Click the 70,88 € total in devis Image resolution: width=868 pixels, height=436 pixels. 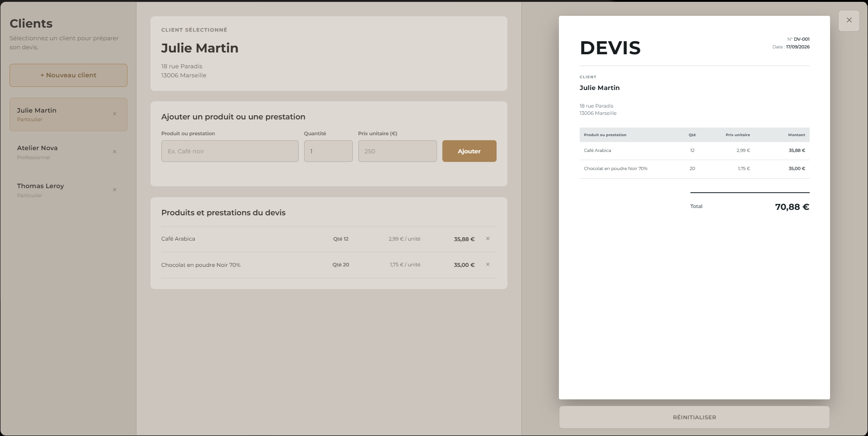[x=792, y=207]
